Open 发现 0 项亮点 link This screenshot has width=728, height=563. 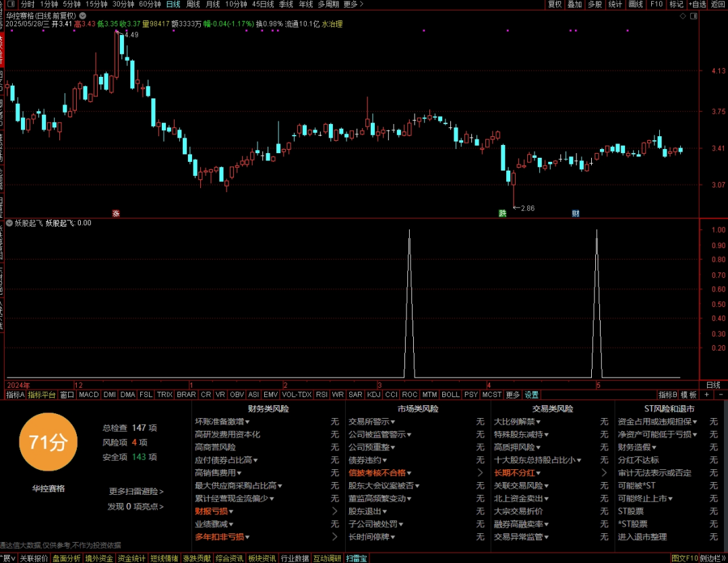(135, 506)
